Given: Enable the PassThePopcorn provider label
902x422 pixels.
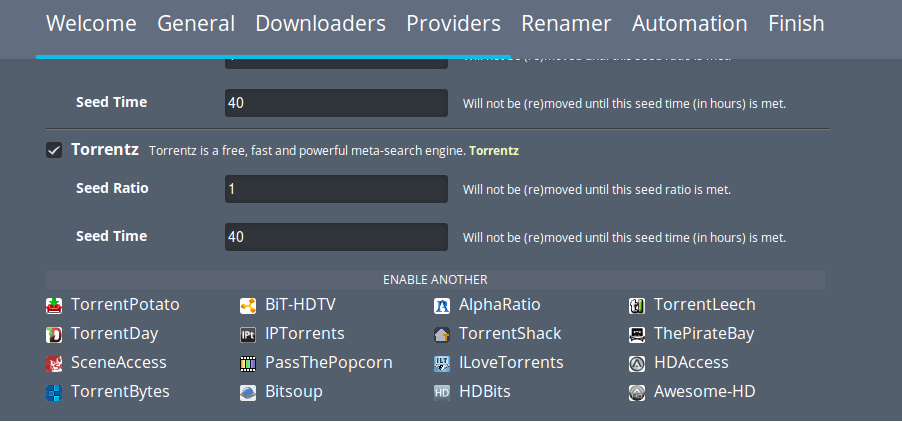Looking at the screenshot, I should point(329,363).
